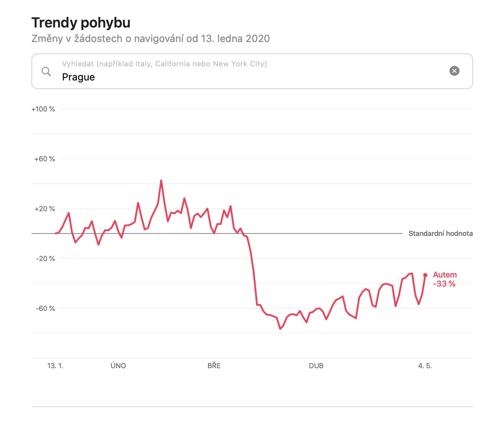The image size is (504, 431).
Task: Click the Standardní hodnota baseline label
Action: coord(440,234)
